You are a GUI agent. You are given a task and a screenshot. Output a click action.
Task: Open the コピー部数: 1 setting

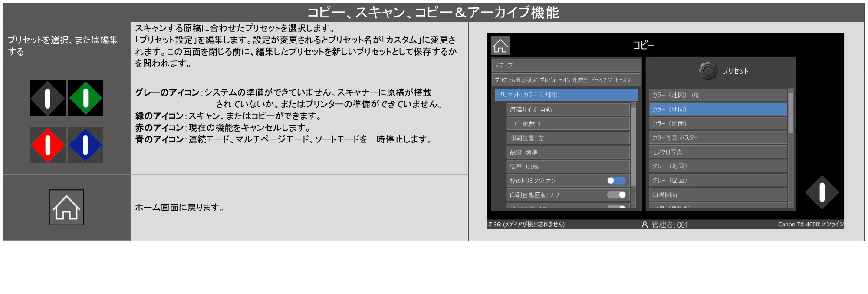click(568, 124)
